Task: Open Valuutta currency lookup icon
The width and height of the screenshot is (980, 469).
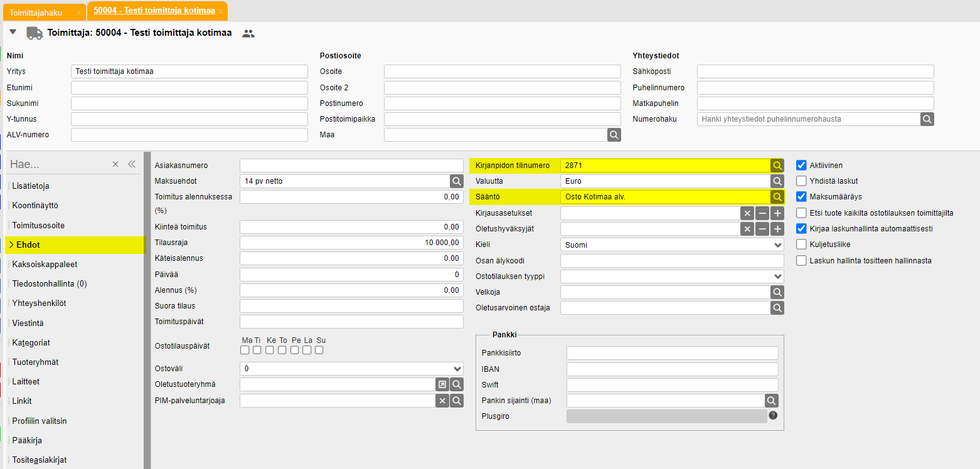Action: [x=777, y=181]
